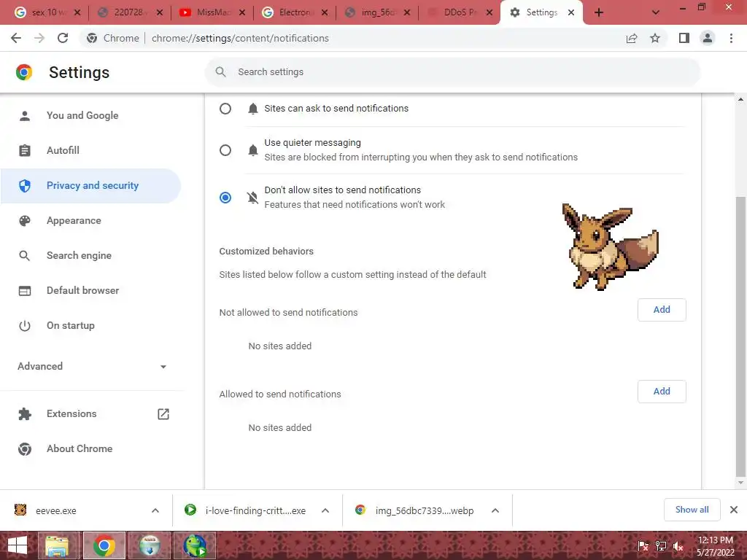Viewport: 747px width, 560px height.
Task: Open the side panel icon
Action: [684, 38]
